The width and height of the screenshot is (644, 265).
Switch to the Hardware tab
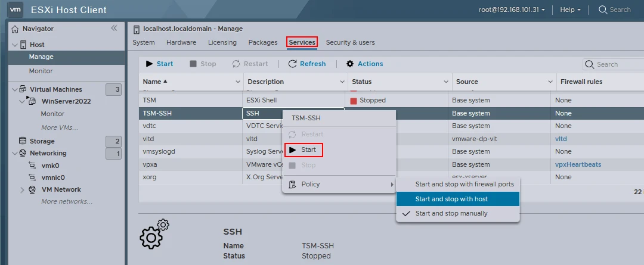[x=181, y=42]
